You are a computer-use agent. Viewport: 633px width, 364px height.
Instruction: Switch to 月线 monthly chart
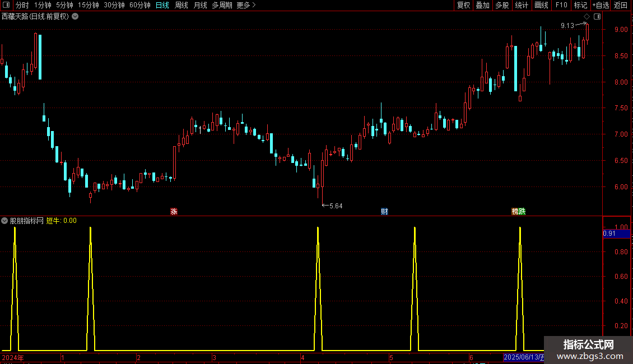click(200, 5)
